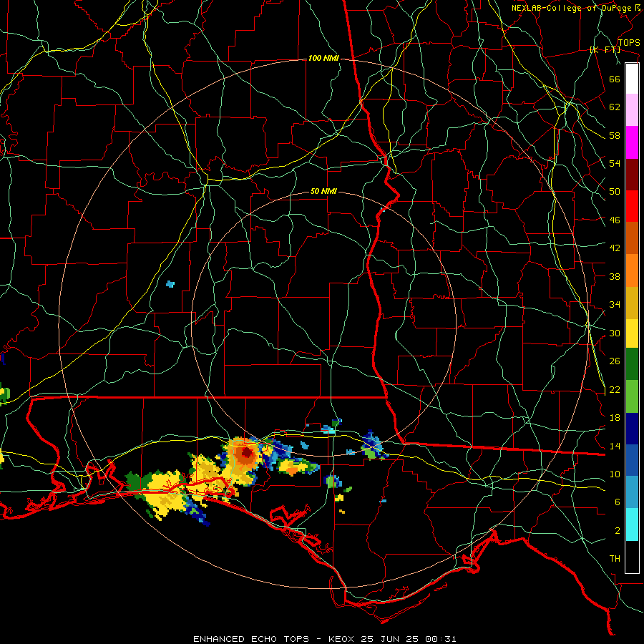644x644 pixels.
Task: Click the yellow legend swatch beside 30
Action: 632,333
